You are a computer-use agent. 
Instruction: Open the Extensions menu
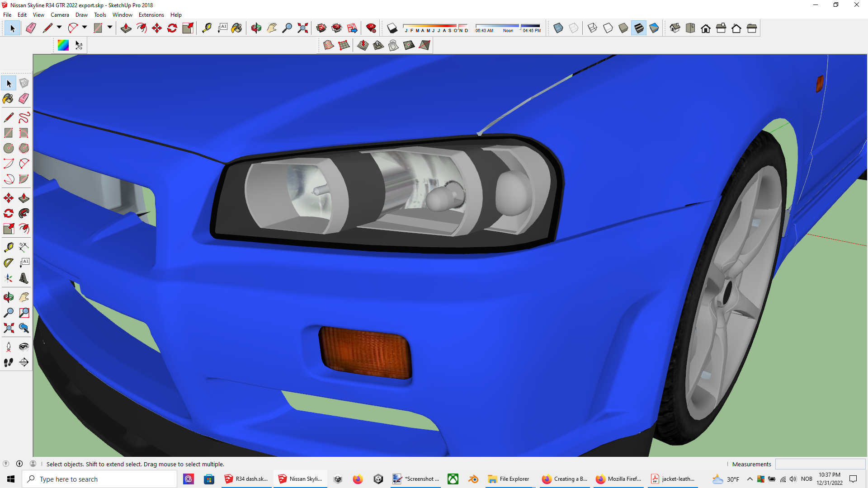[x=151, y=15]
